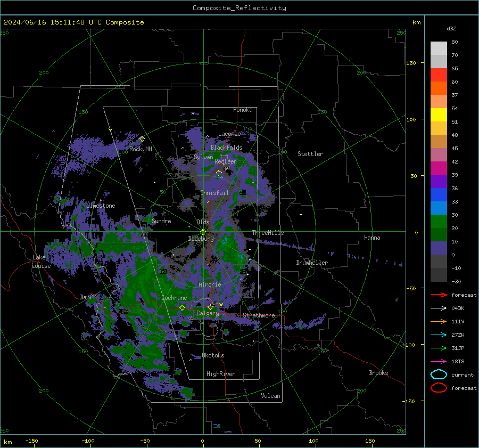Click the Sundre label

(x=161, y=221)
